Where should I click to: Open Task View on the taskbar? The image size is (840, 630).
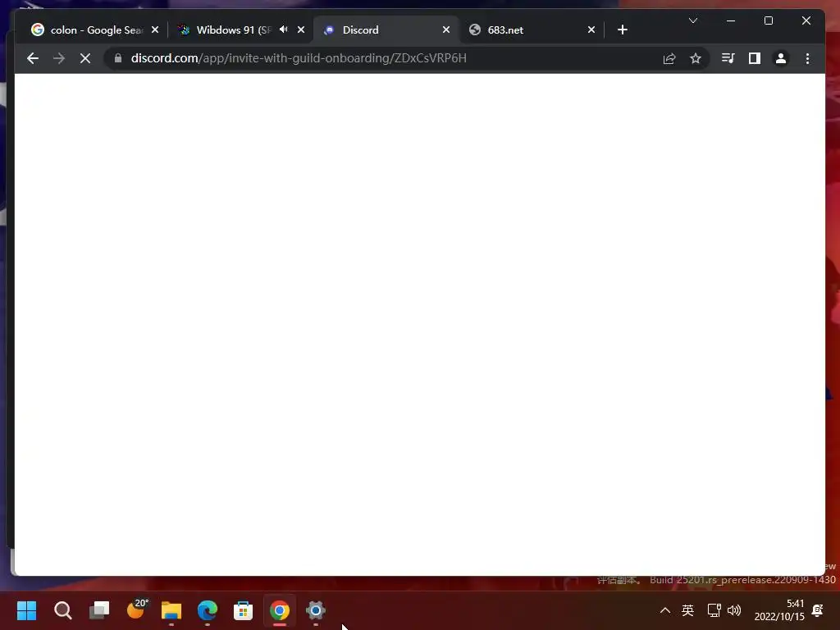coord(99,610)
